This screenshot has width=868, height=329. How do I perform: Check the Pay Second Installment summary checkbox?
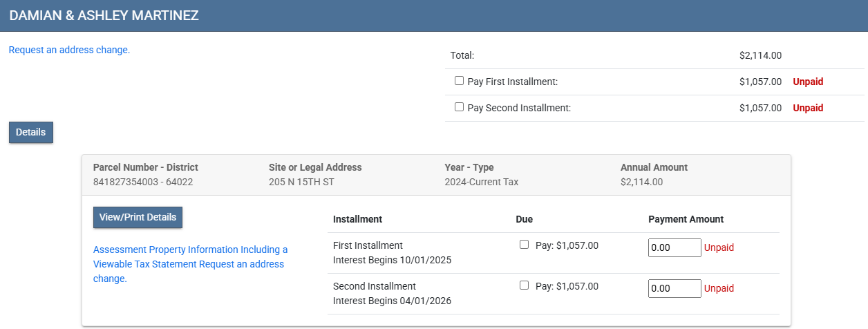pos(459,107)
